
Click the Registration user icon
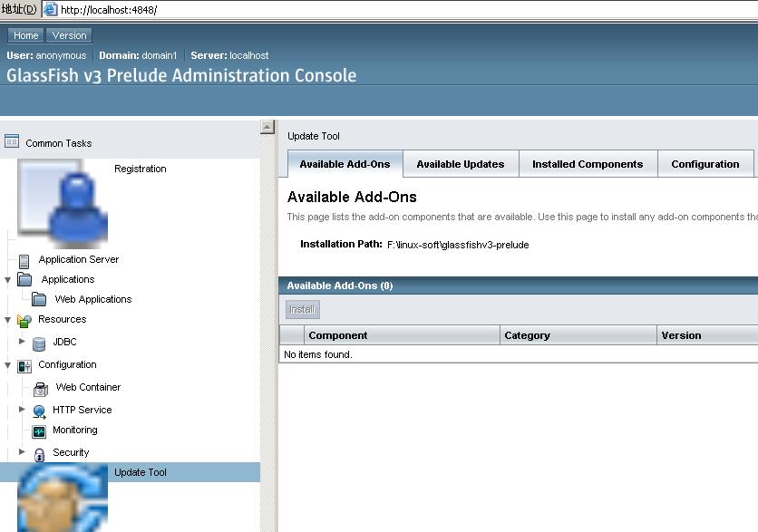[x=63, y=204]
